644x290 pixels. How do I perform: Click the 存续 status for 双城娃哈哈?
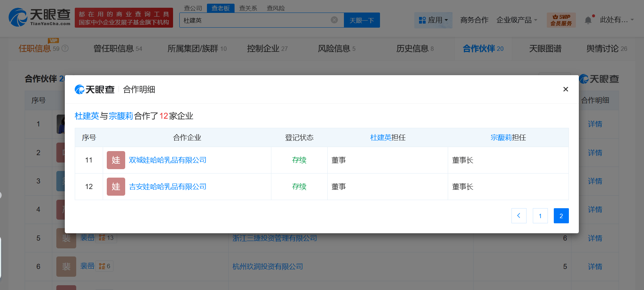click(x=299, y=160)
